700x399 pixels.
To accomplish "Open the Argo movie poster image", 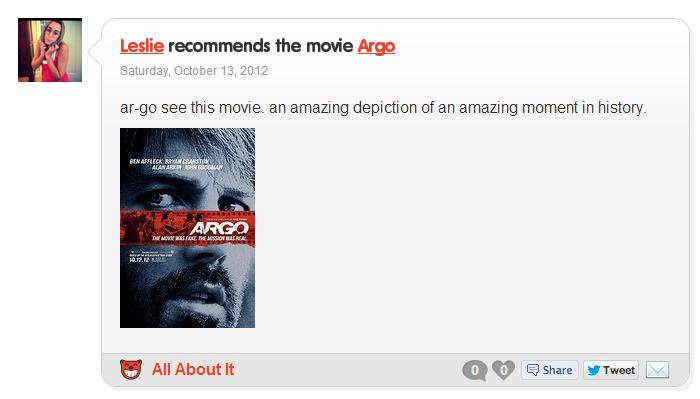I will [188, 228].
